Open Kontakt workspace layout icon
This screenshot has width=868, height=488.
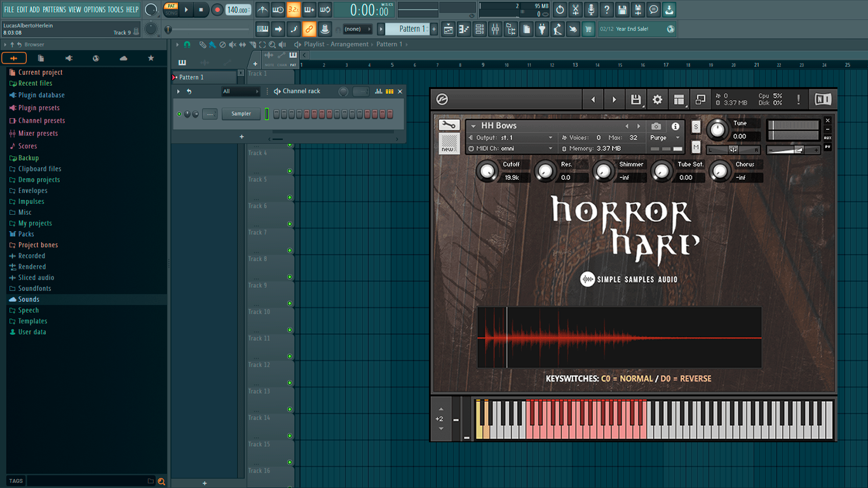coord(679,100)
